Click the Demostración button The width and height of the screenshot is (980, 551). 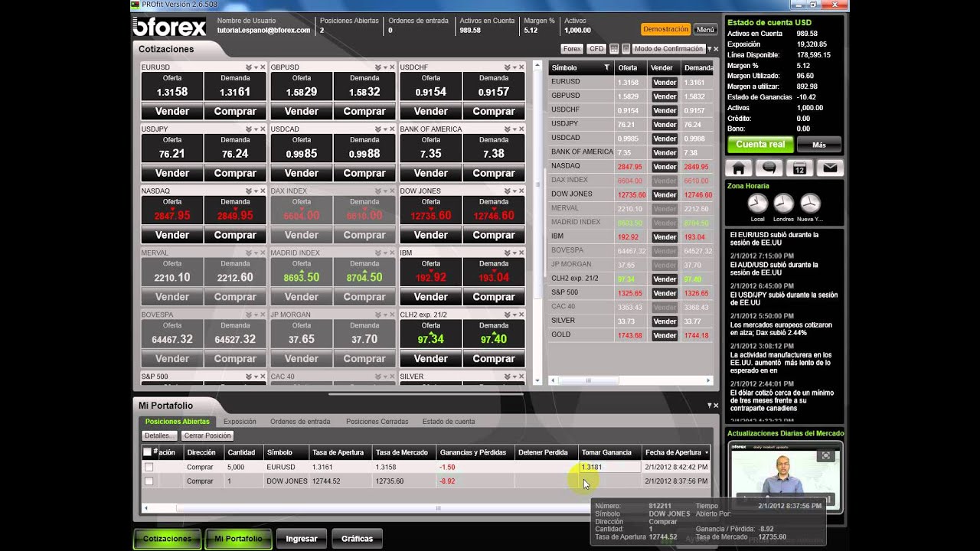point(665,29)
